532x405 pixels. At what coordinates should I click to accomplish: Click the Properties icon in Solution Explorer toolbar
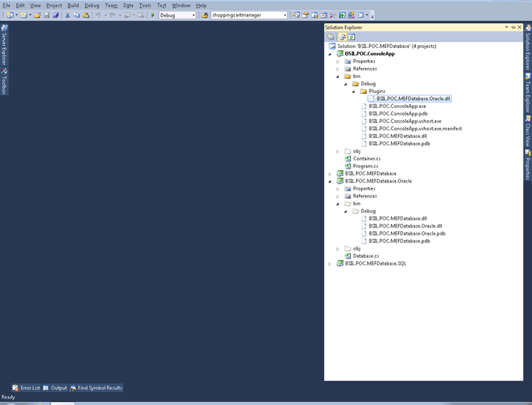coord(330,36)
